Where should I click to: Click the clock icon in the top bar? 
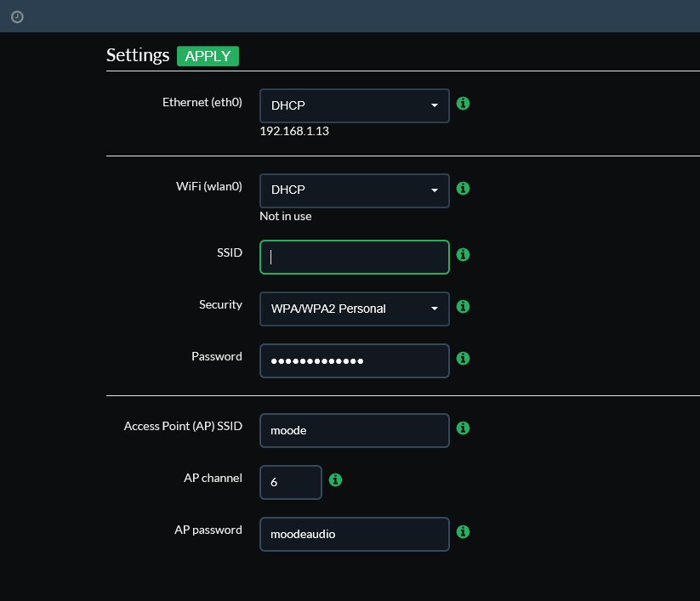17,17
